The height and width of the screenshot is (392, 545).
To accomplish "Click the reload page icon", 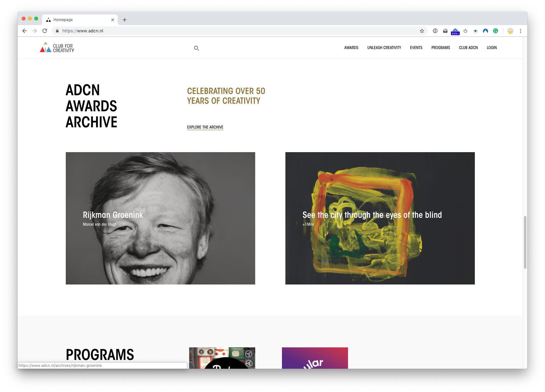I will (x=45, y=31).
